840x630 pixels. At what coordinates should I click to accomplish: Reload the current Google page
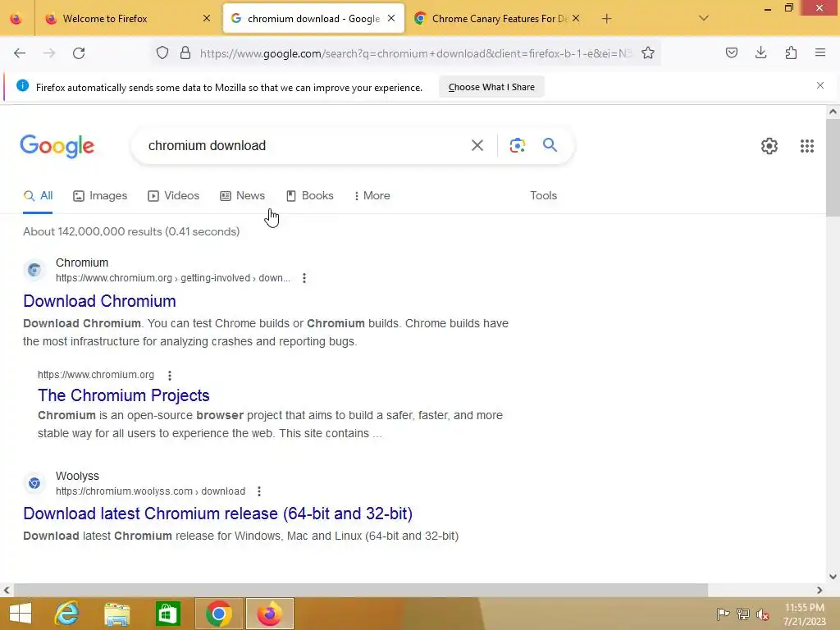point(79,53)
